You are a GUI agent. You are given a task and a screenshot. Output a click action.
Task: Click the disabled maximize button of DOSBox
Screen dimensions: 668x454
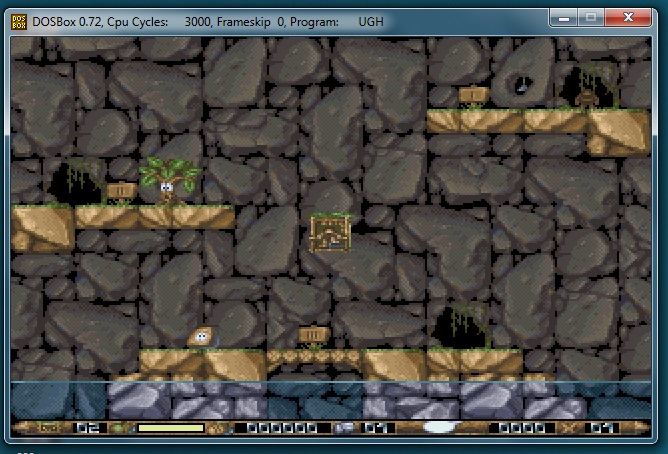tap(591, 18)
